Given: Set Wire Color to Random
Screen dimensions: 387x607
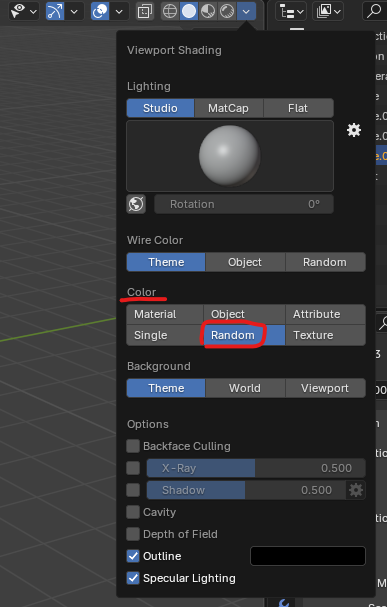Looking at the screenshot, I should 325,262.
